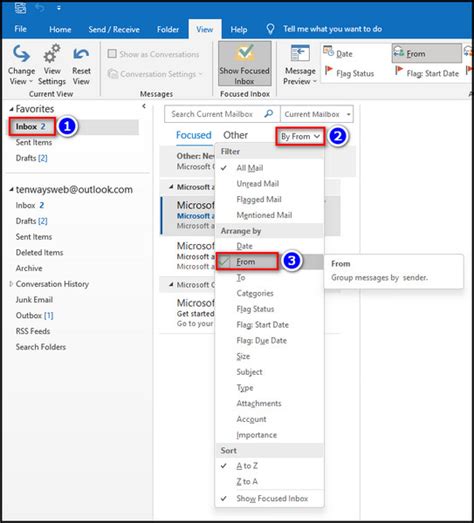
Task: Open the Deleted Items folder
Action: pos(39,252)
